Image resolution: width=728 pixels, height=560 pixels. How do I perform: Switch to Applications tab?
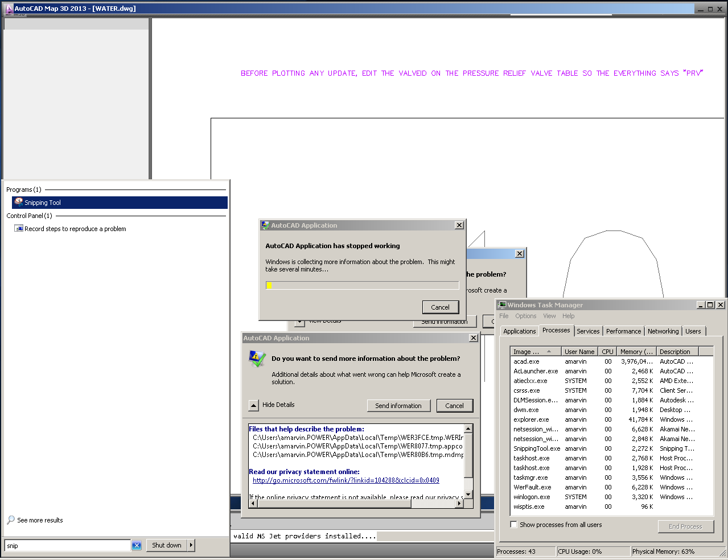(x=519, y=331)
